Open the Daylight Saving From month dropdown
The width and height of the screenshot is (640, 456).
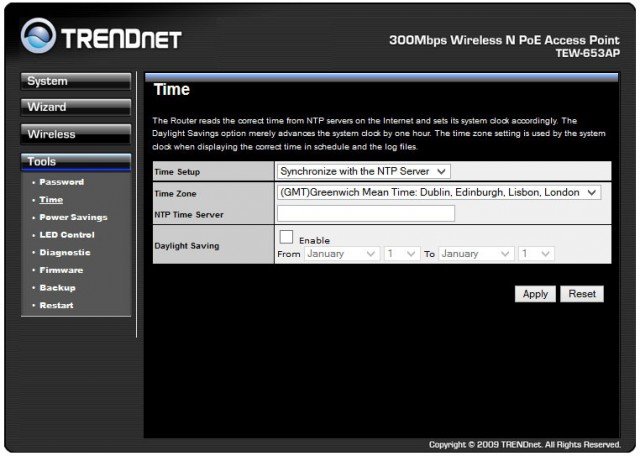341,254
